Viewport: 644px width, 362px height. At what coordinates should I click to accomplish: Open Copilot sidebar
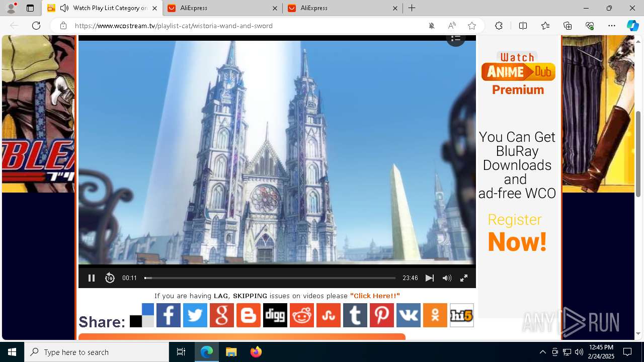tap(632, 26)
